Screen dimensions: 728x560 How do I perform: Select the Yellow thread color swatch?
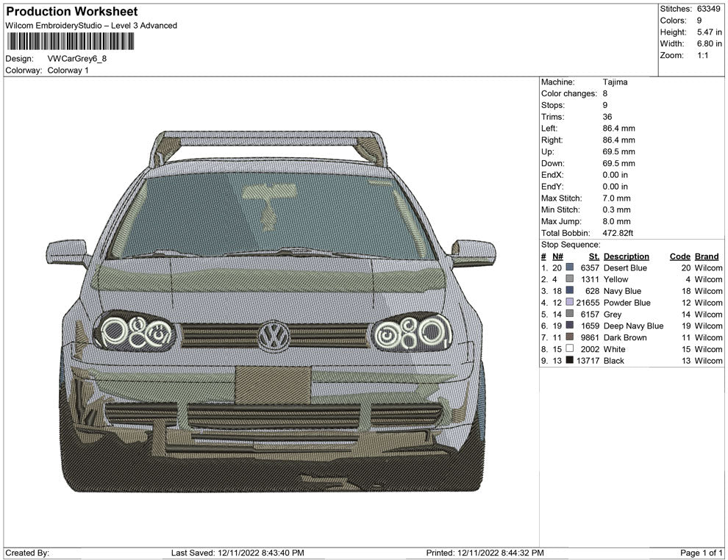pos(570,280)
